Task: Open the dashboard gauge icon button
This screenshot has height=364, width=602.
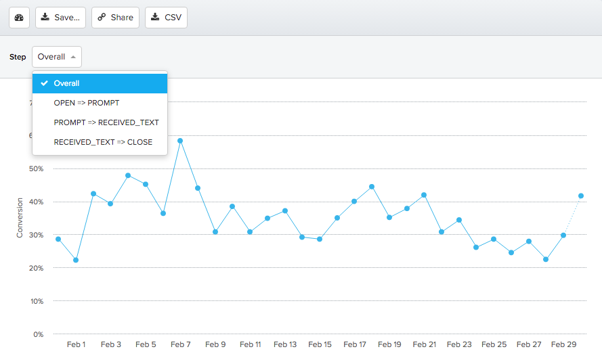Action: [x=19, y=18]
